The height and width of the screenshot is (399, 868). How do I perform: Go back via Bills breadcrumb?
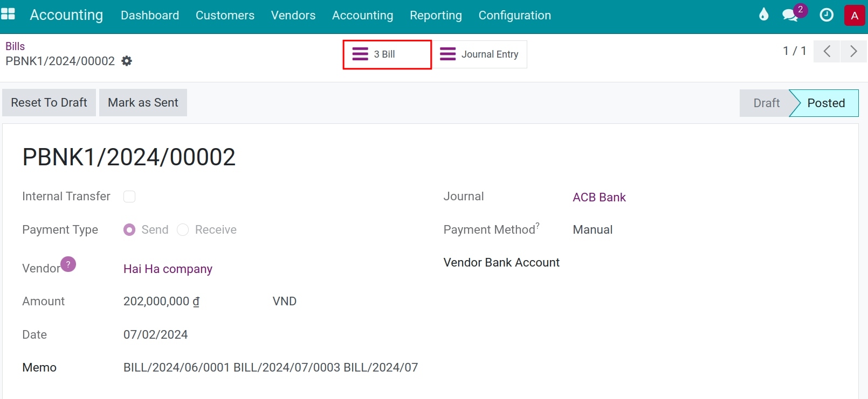tap(15, 46)
